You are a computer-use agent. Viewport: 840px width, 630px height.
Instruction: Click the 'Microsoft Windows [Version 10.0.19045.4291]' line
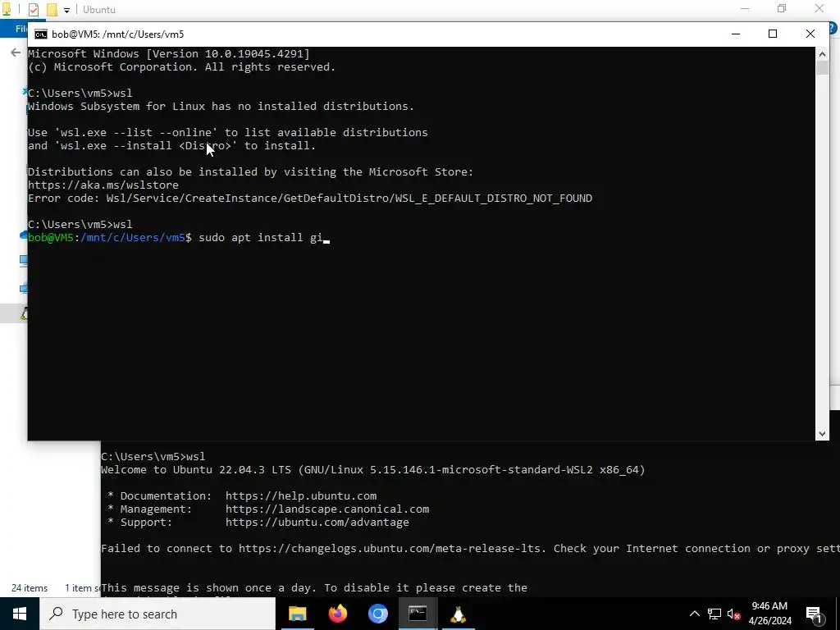coord(169,53)
